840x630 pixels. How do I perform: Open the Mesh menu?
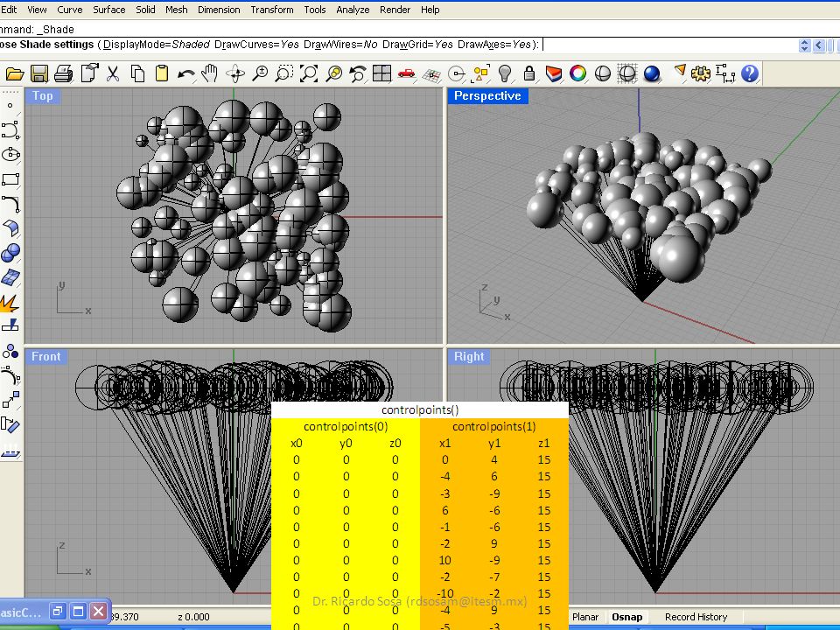coord(176,10)
